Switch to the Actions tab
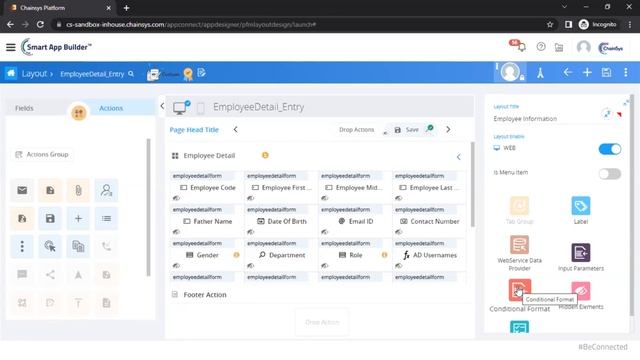This screenshot has width=640, height=360. click(111, 108)
